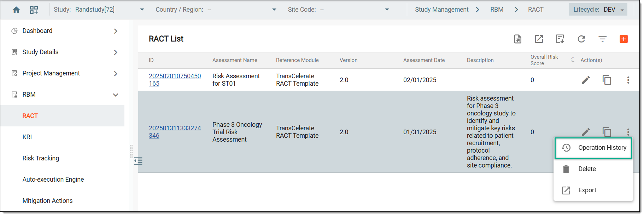644x216 pixels.
Task: Sort by the Assessment Name column header
Action: pos(235,60)
